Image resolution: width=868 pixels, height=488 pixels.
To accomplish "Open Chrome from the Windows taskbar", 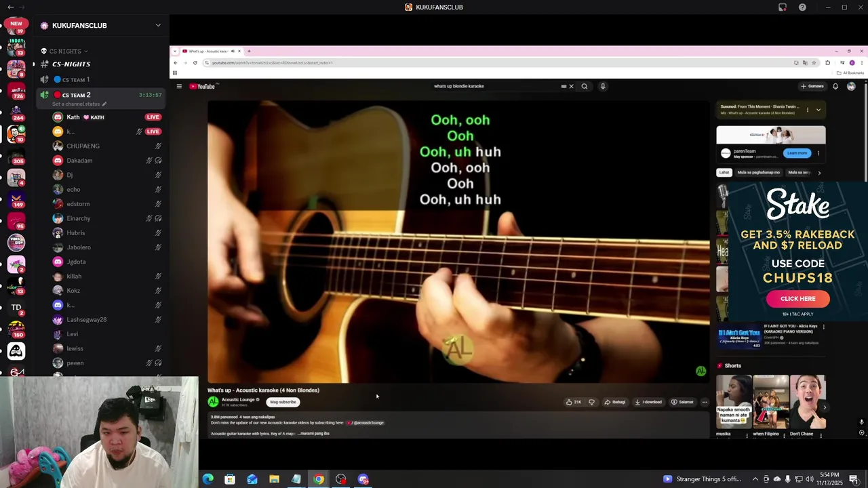I will pyautogui.click(x=318, y=479).
